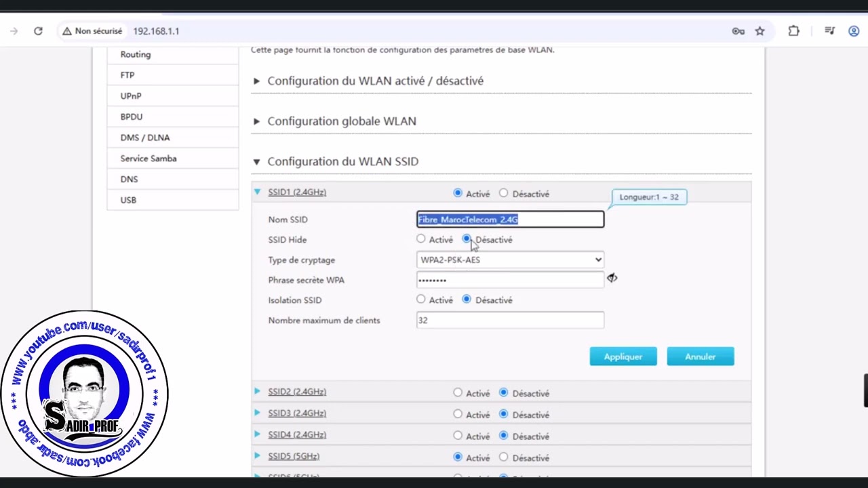868x488 pixels.
Task: Enable SSID1 (2.4GHz) Activé radio
Action: [x=458, y=193]
